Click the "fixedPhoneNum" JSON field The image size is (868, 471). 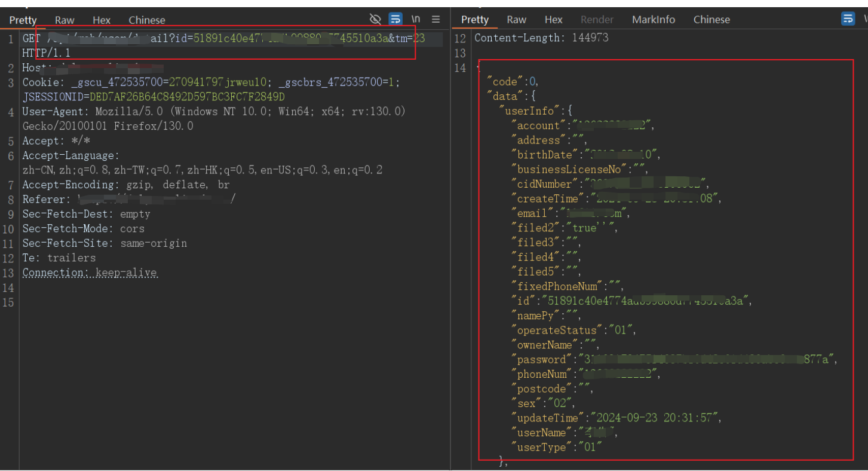[567, 287]
